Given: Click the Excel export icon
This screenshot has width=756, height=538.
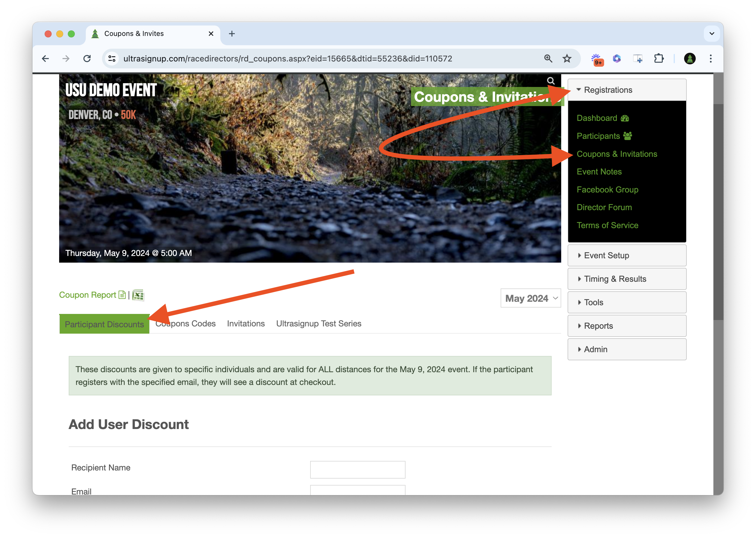Looking at the screenshot, I should [x=138, y=295].
